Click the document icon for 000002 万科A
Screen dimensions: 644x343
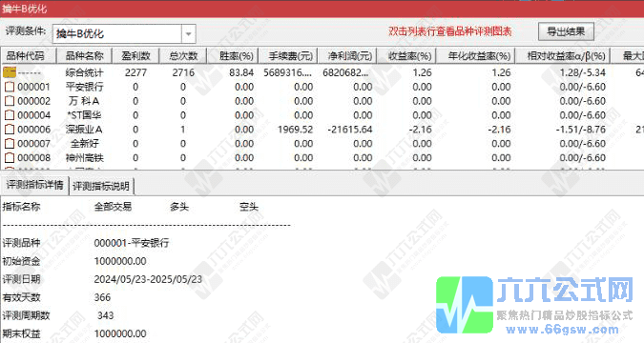coord(10,101)
